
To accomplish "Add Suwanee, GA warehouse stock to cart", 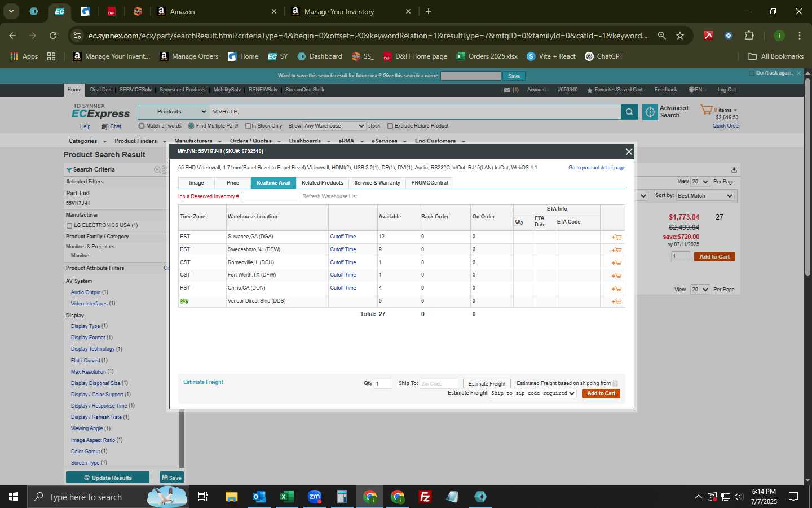I will 616,237.
